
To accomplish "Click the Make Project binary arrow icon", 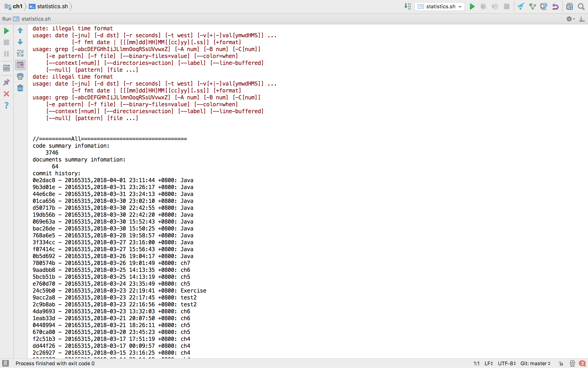I will tap(407, 6).
